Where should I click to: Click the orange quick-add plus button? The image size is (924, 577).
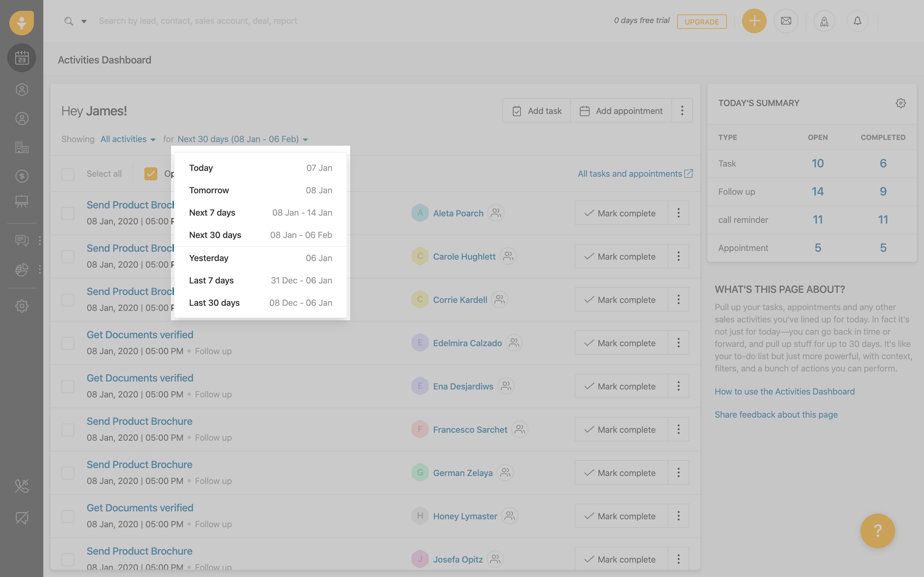coord(754,21)
